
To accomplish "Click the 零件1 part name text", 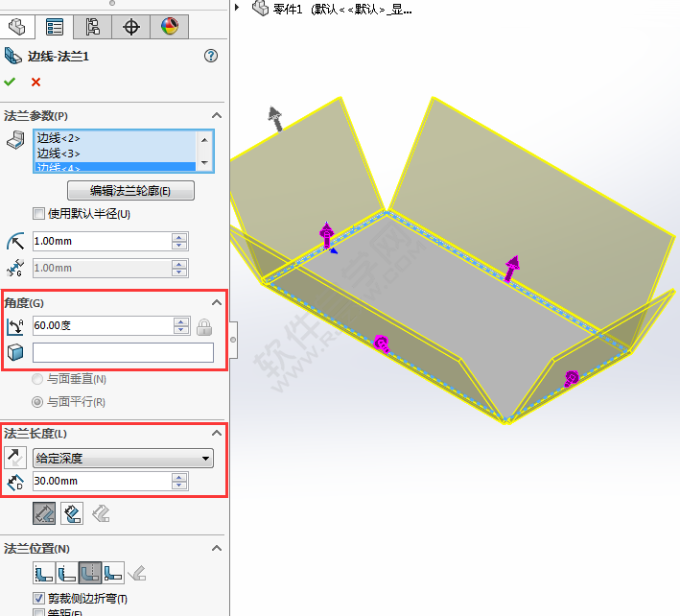I will [288, 9].
